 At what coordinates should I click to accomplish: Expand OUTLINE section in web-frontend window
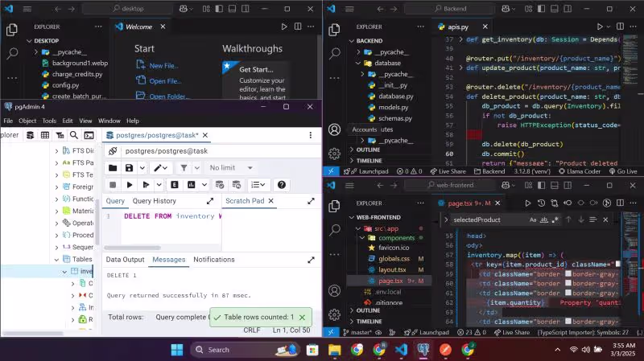[352, 310]
